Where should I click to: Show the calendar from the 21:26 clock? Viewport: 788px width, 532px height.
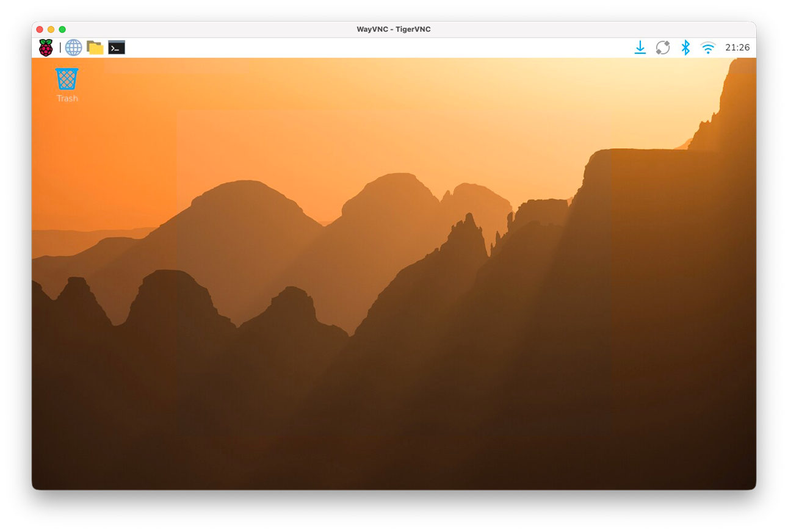[x=737, y=48]
